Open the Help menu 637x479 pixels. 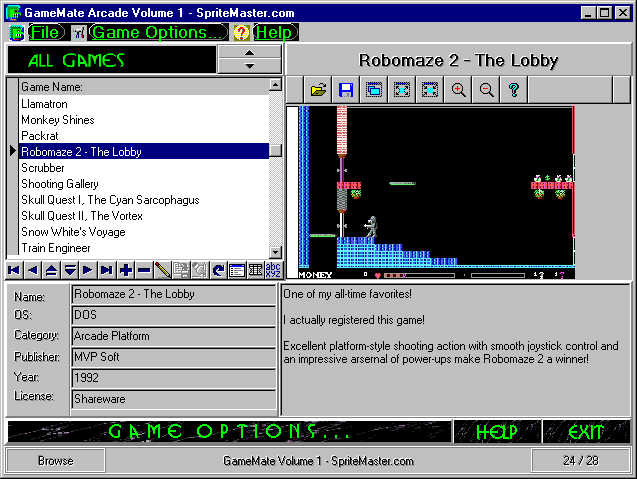[275, 33]
